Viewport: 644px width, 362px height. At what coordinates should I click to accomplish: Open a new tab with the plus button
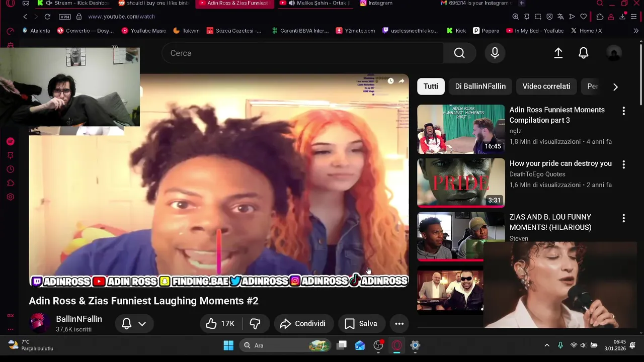tap(522, 3)
